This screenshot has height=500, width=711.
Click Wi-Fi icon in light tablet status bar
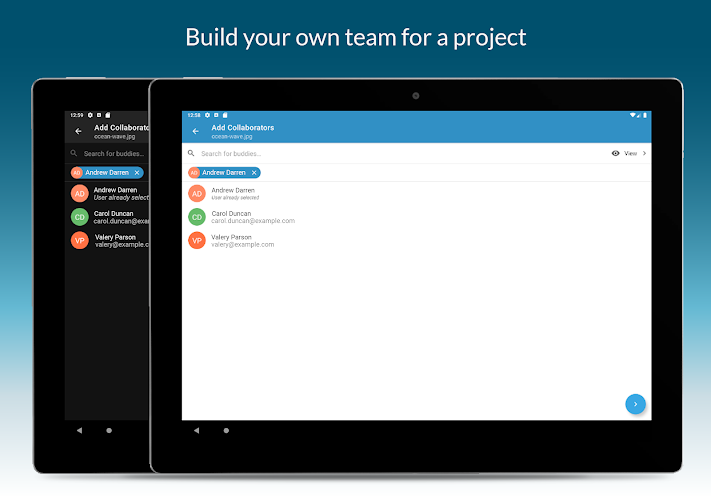click(633, 115)
